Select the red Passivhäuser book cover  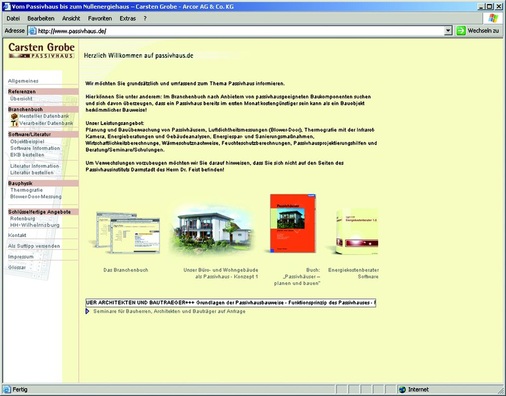click(x=293, y=223)
